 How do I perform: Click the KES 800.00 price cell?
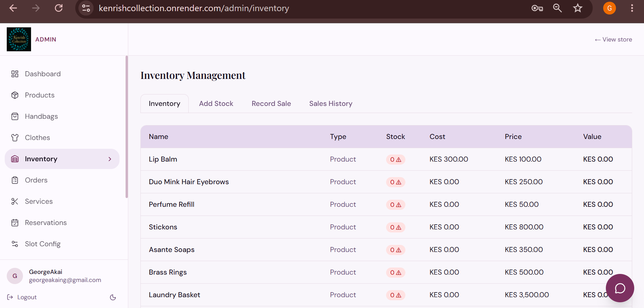point(524,227)
